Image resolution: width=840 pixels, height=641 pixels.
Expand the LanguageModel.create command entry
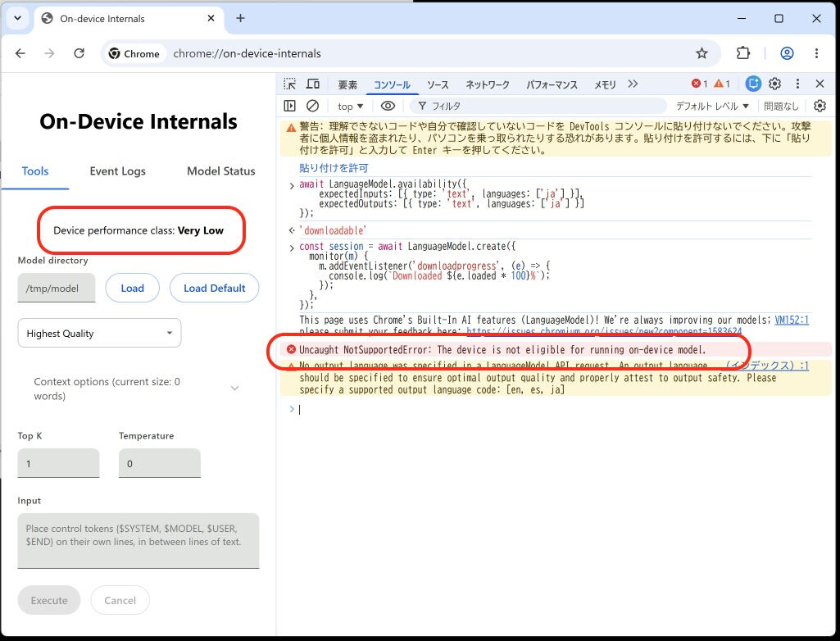(x=292, y=248)
